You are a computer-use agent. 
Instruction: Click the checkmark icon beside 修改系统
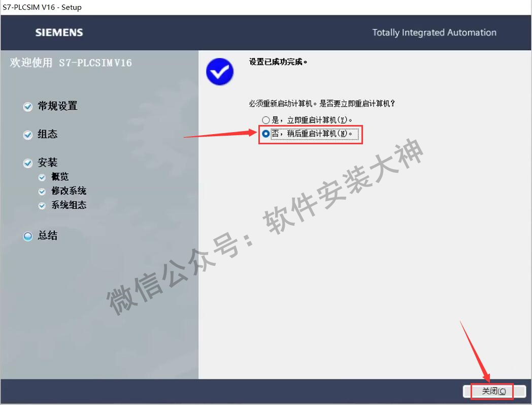tap(42, 192)
